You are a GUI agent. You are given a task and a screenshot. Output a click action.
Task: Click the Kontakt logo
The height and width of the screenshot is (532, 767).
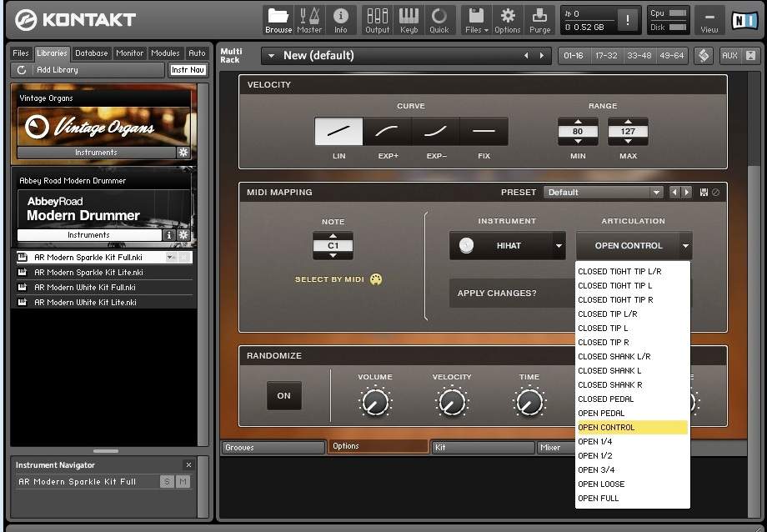click(75, 20)
